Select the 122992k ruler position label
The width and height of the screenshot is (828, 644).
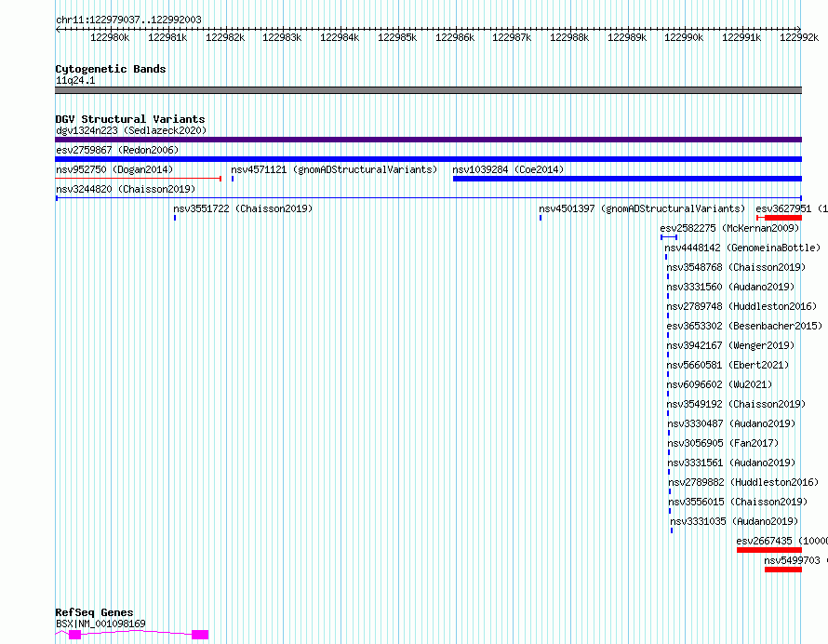pos(799,37)
